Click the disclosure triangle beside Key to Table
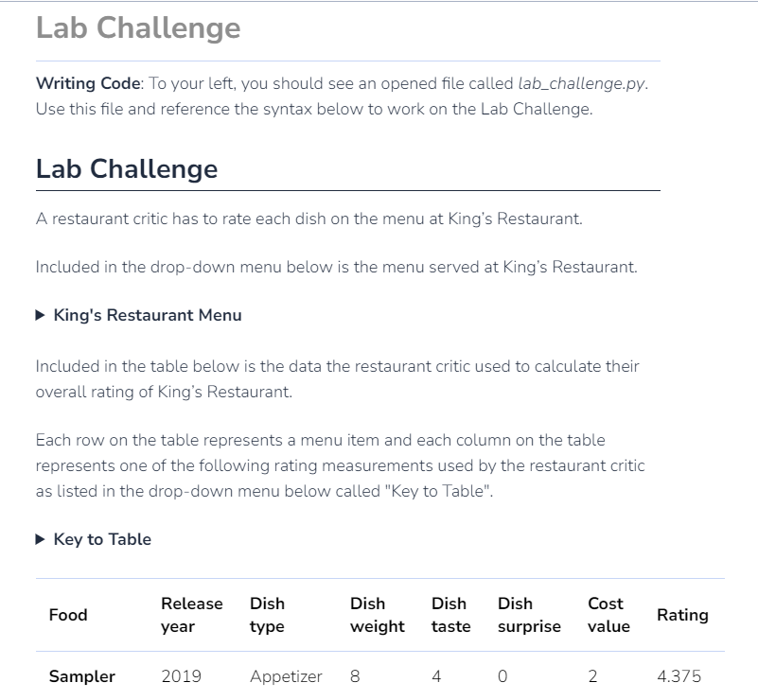 [x=40, y=539]
